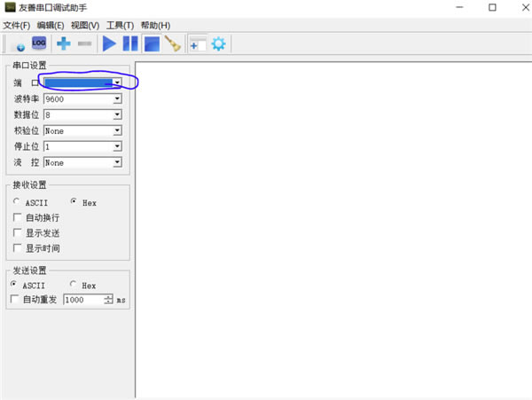Click the broom clear icon
Image resolution: width=532 pixels, height=400 pixels.
(x=172, y=43)
